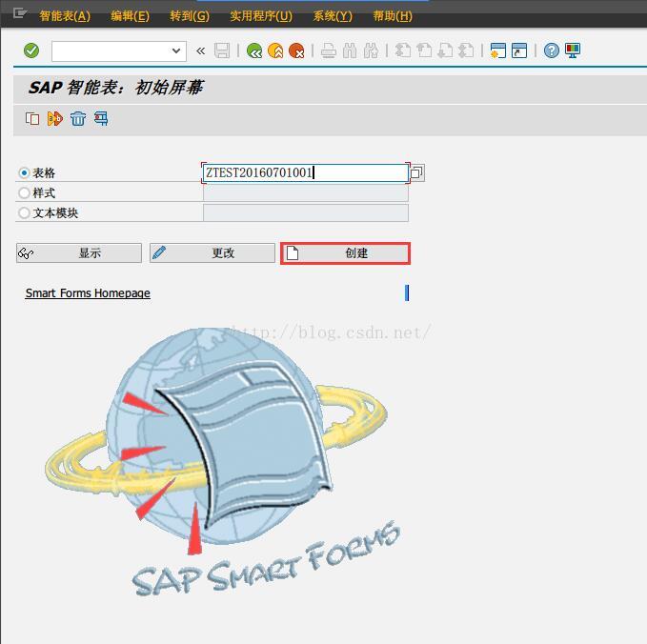Click the Find binoculars icon

pyautogui.click(x=350, y=50)
